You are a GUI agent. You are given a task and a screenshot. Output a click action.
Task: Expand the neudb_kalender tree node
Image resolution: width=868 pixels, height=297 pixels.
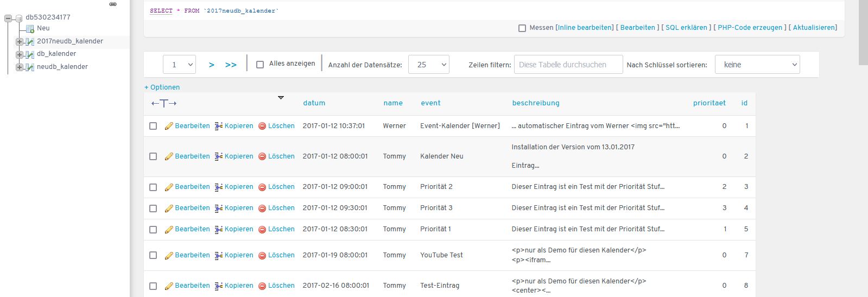click(x=19, y=67)
